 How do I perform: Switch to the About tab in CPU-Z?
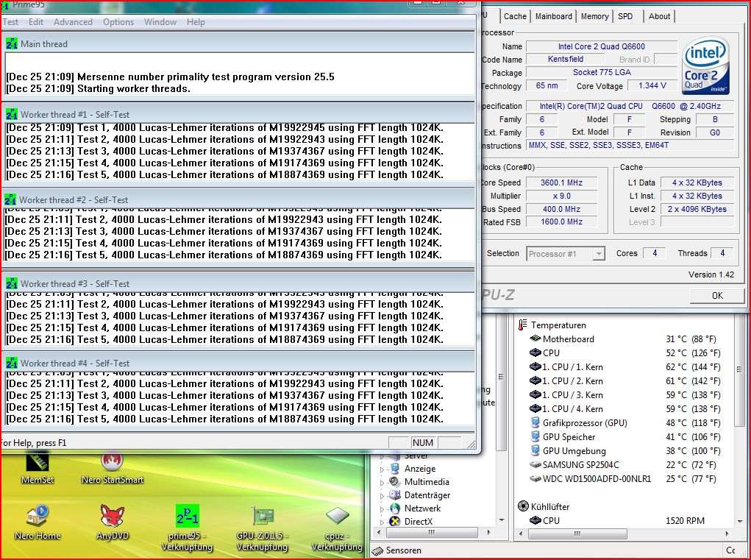(x=659, y=16)
